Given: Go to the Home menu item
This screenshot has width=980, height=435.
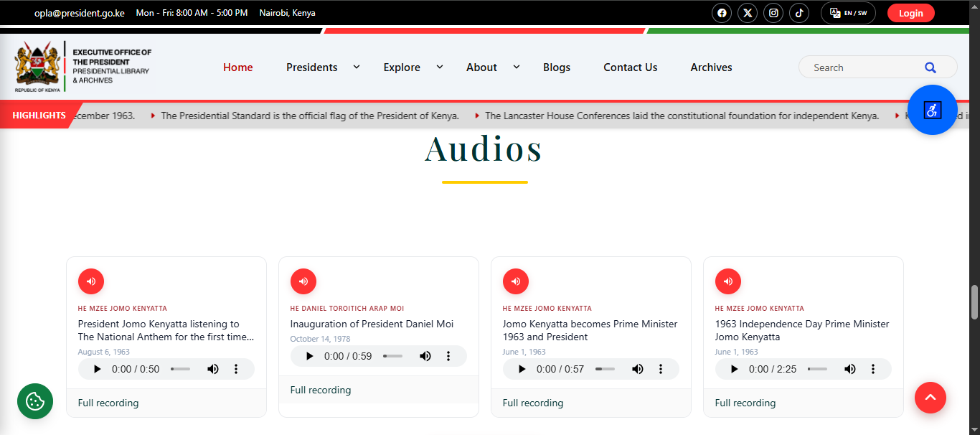Looking at the screenshot, I should [238, 67].
